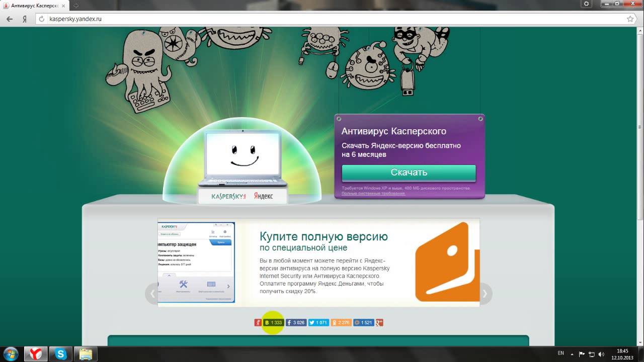Click the browser back arrow
644x362 pixels.
point(10,19)
